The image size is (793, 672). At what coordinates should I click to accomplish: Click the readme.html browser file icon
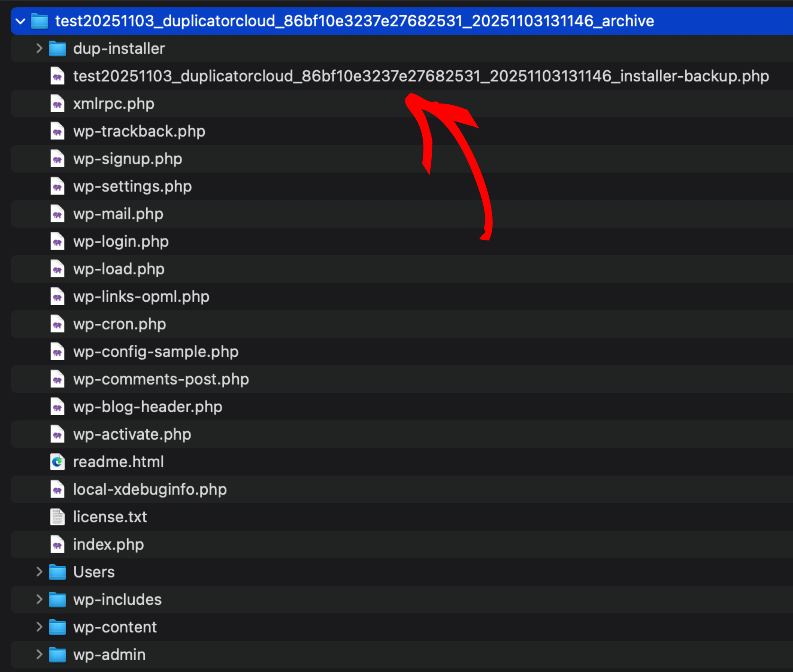[57, 462]
